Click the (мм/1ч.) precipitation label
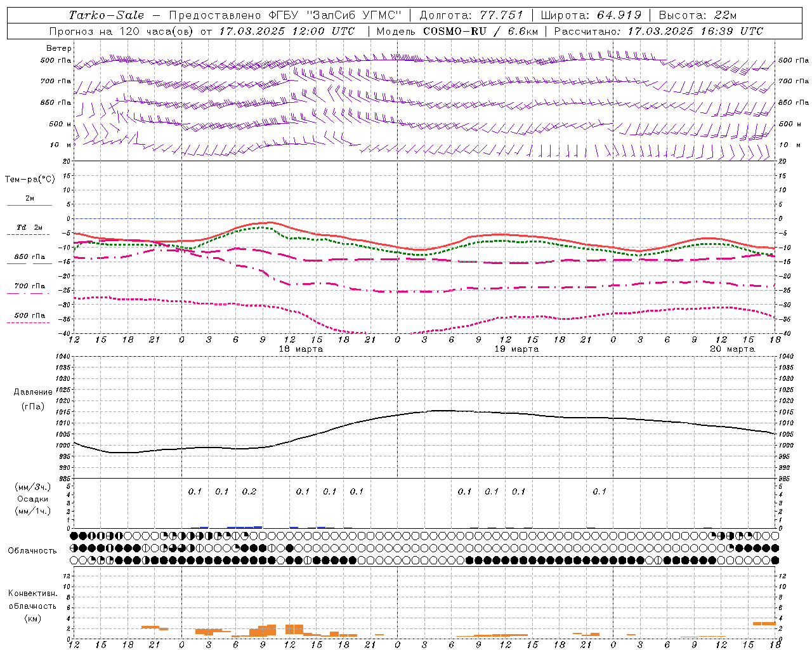Image resolution: width=812 pixels, height=650 pixels. tap(32, 511)
